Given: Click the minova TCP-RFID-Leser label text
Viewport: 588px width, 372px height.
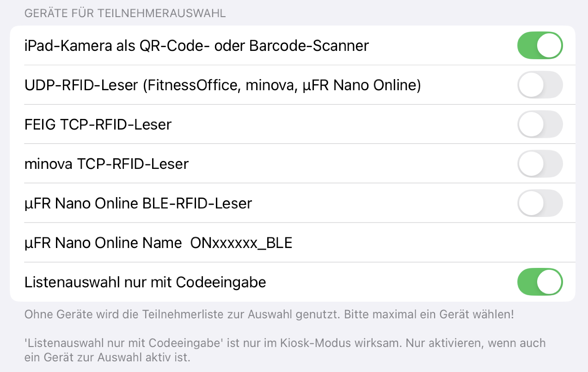Looking at the screenshot, I should pyautogui.click(x=106, y=164).
